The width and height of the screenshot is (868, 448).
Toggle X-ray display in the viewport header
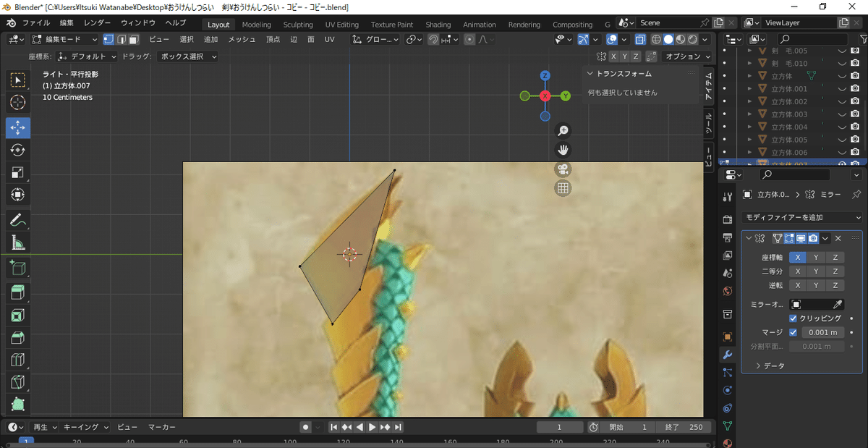point(642,39)
